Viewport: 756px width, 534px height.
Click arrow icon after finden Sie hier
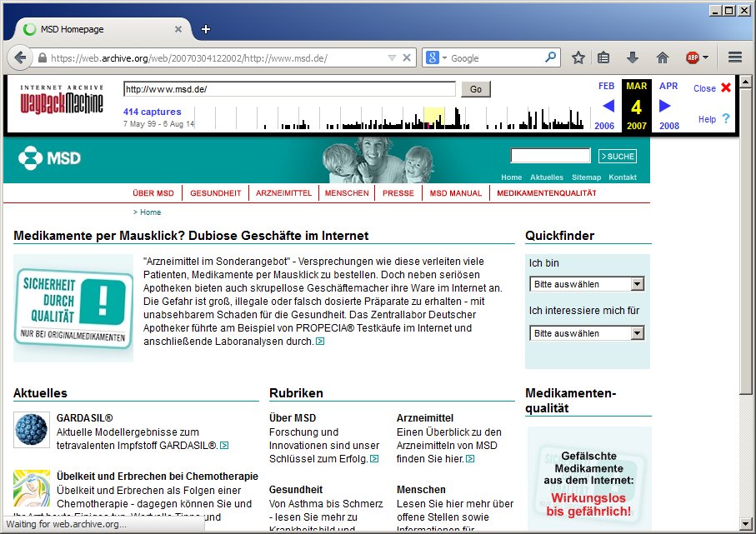pyautogui.click(x=470, y=459)
